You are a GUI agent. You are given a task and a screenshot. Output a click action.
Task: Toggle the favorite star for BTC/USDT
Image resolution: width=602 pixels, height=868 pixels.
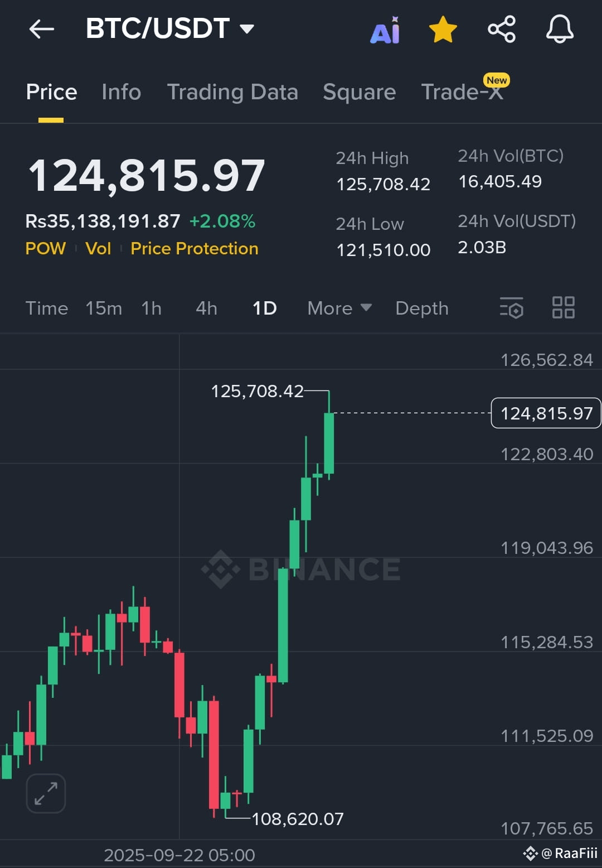[x=443, y=30]
